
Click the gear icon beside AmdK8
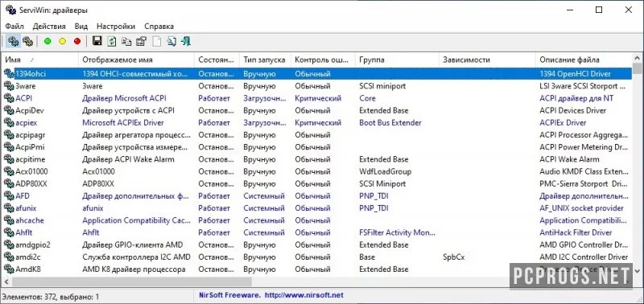(9, 269)
